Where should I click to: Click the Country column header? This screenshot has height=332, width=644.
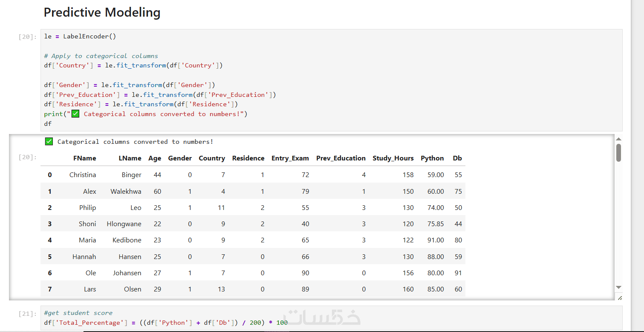click(211, 158)
